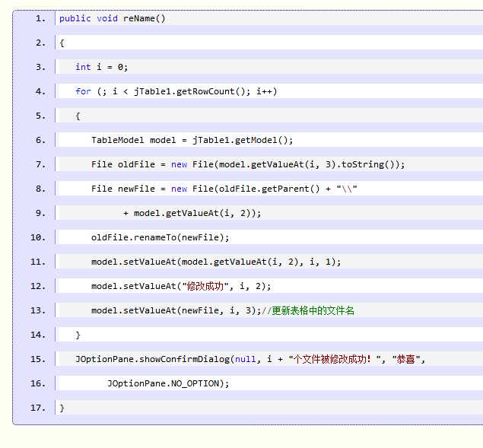This screenshot has height=448, width=483.
Task: Click line number 11 in gutter
Action: 38,262
